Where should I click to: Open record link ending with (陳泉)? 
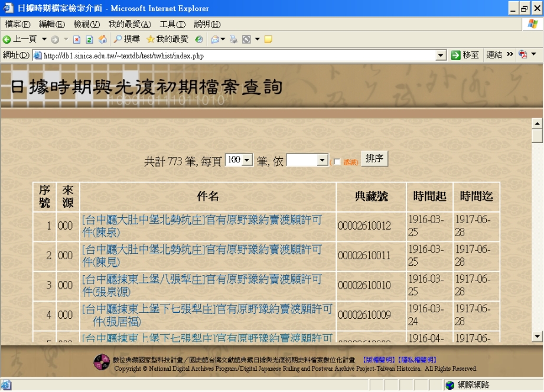pos(201,226)
